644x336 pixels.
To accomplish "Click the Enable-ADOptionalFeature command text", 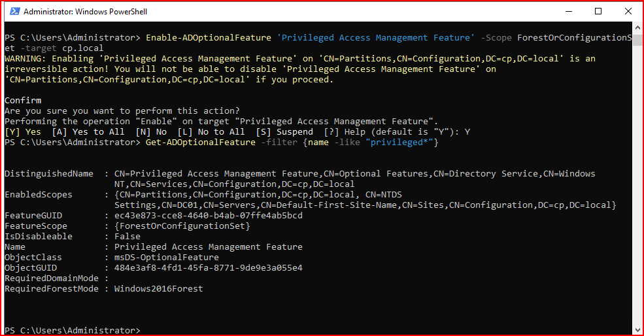I will pyautogui.click(x=209, y=38).
